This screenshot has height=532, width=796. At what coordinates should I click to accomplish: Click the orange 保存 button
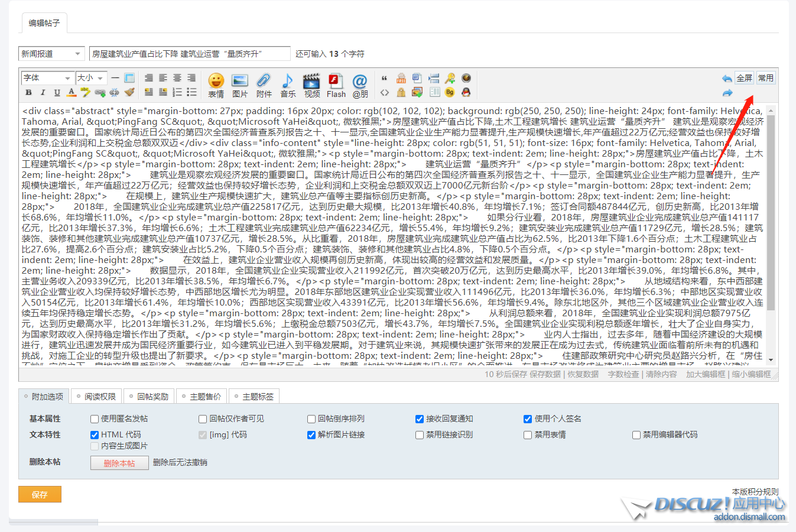tap(40, 495)
